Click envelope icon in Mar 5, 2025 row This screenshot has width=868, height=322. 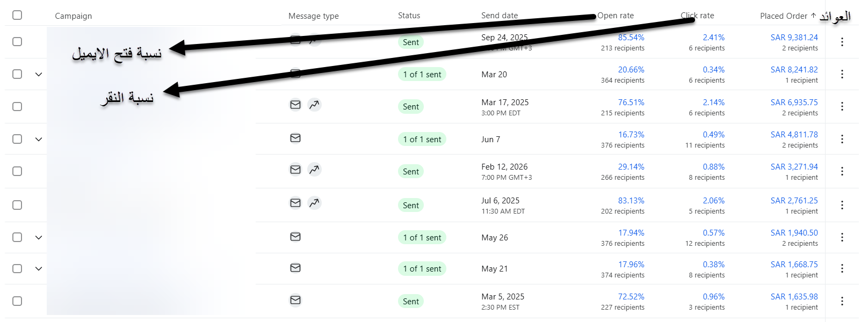[x=295, y=300]
